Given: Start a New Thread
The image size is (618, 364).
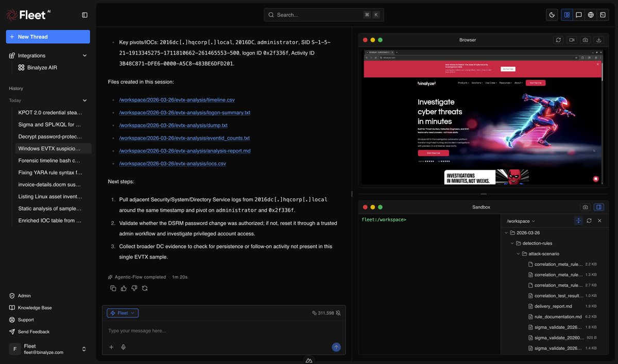Looking at the screenshot, I should pos(48,37).
